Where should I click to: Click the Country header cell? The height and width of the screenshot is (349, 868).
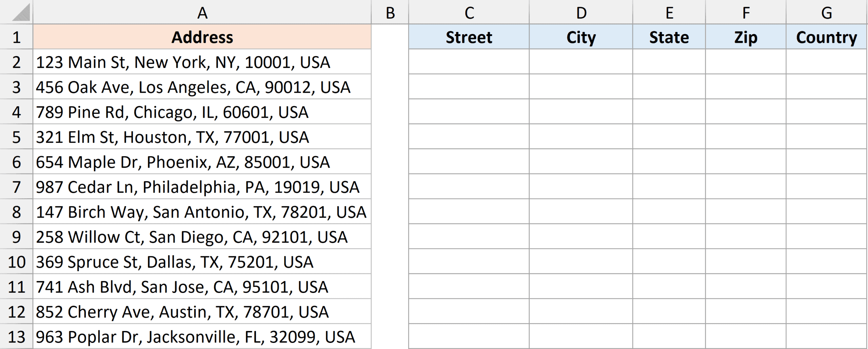click(x=826, y=37)
